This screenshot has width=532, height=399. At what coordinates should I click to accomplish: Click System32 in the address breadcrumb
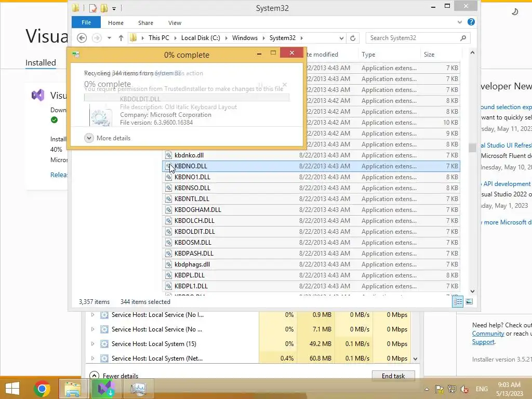pos(283,38)
